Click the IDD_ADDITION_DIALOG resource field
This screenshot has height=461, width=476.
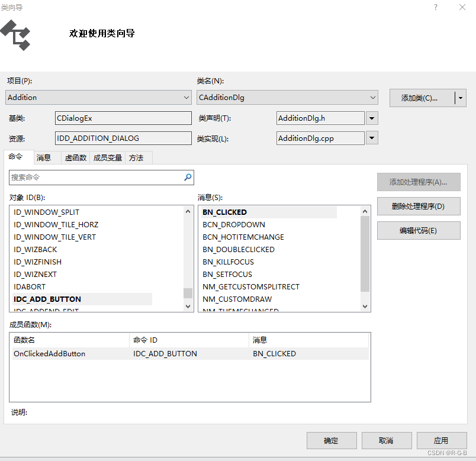point(123,138)
